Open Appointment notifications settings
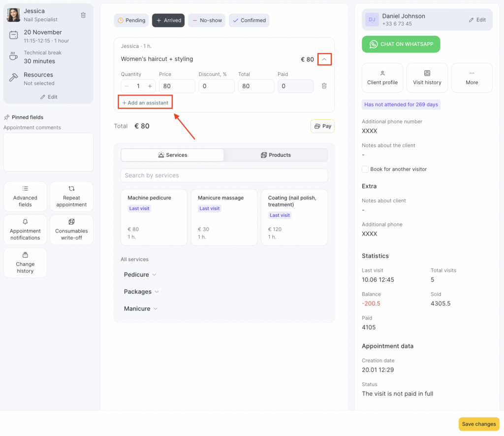Image resolution: width=504 pixels, height=436 pixels. coord(25,230)
